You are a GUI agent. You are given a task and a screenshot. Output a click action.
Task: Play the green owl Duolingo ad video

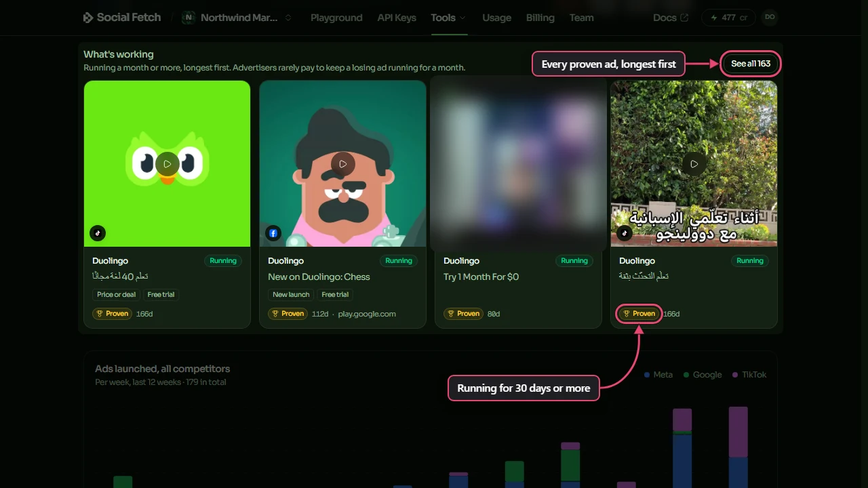click(167, 164)
